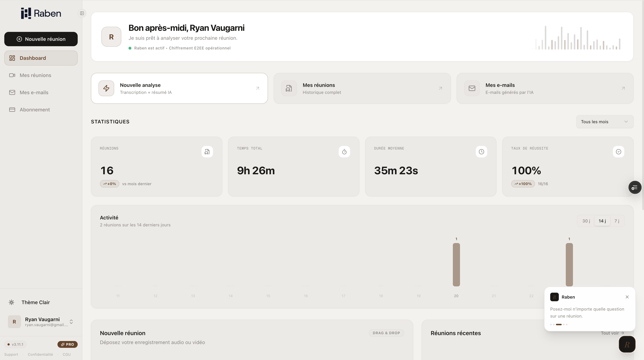Switch activity chart to 7 j
The height and width of the screenshot is (360, 644).
pos(617,221)
